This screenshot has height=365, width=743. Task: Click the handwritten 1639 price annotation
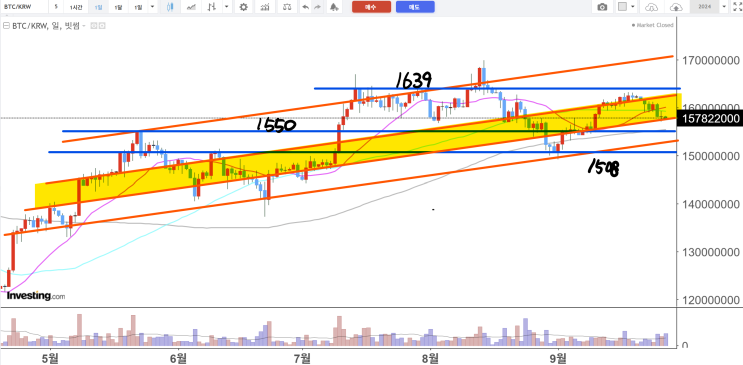[413, 81]
